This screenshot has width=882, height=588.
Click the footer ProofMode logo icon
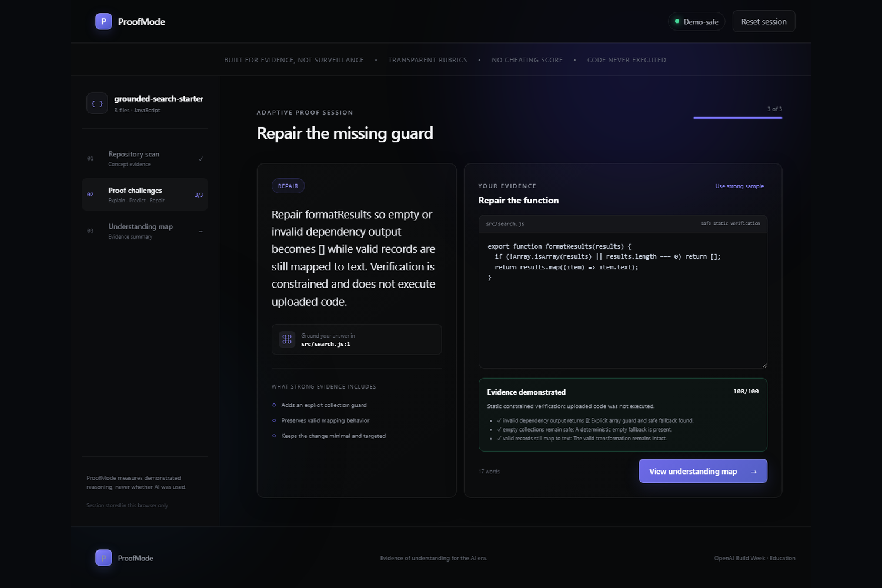[x=103, y=558]
